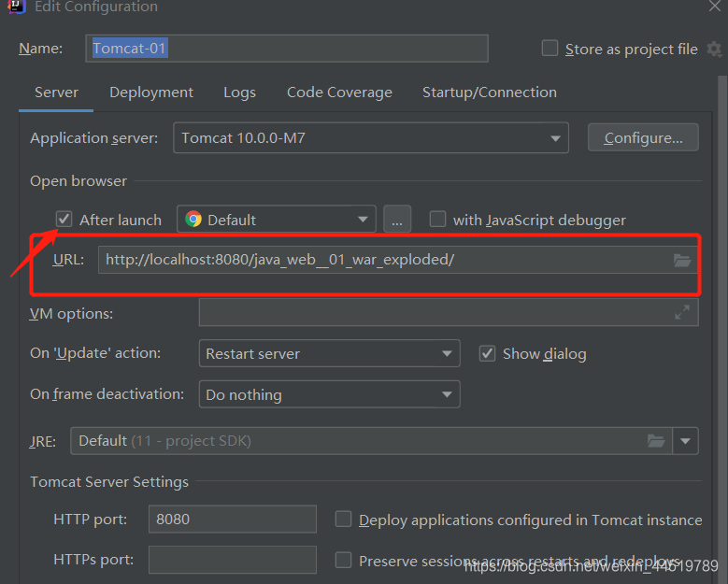Uncheck the After launch checkbox
Viewport: 728px width, 584px height.
point(64,219)
